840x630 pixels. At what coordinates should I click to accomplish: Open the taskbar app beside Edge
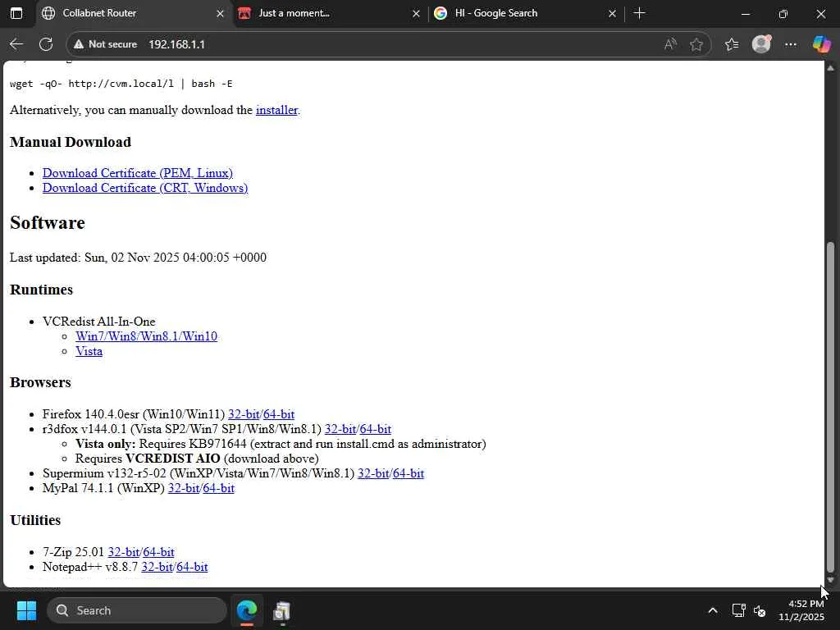click(282, 610)
